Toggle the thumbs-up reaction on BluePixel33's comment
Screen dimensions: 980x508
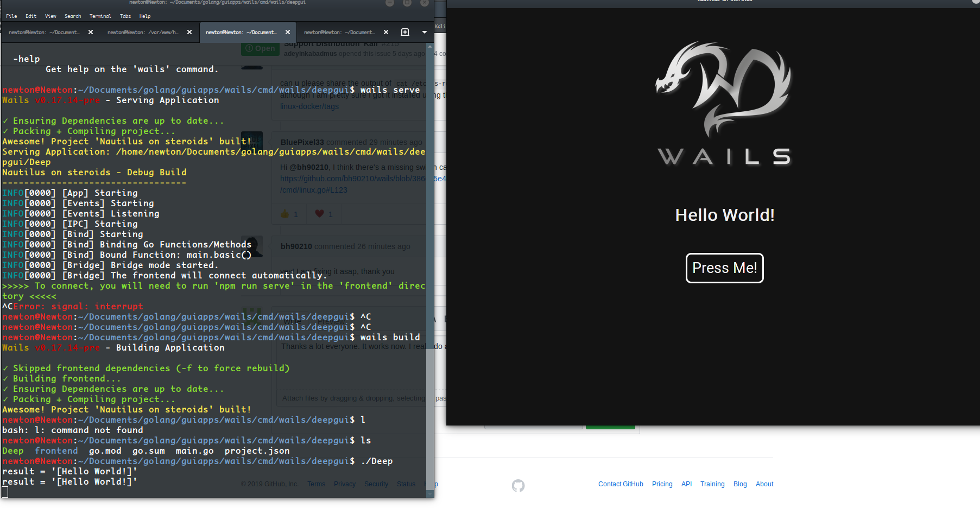click(x=289, y=213)
